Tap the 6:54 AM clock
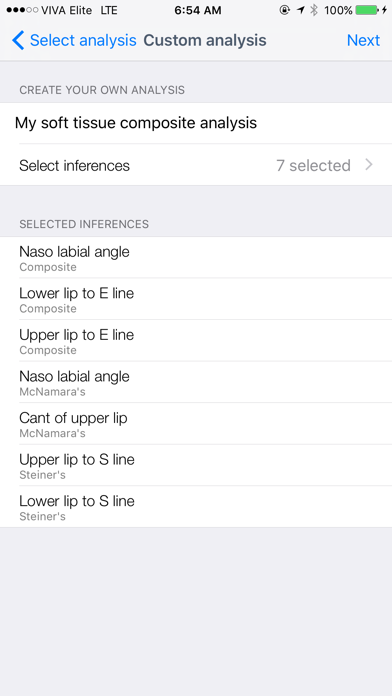Image resolution: width=392 pixels, height=696 pixels. click(198, 10)
